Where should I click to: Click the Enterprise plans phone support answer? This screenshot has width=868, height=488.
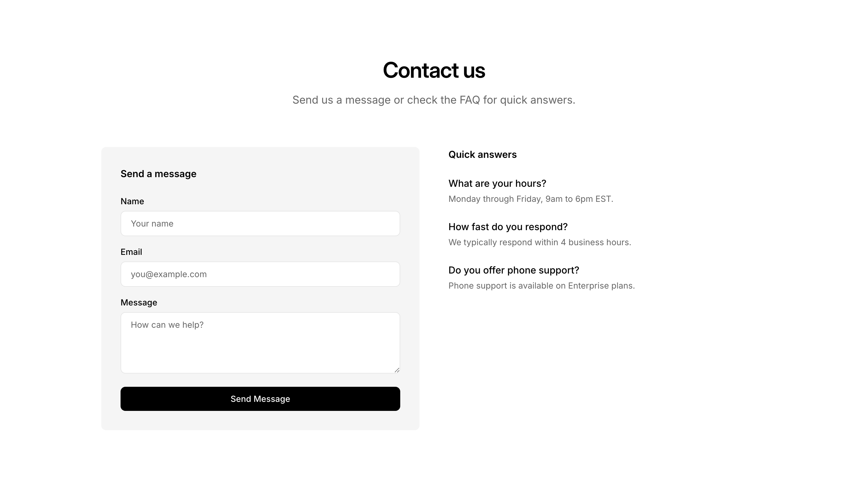(541, 286)
